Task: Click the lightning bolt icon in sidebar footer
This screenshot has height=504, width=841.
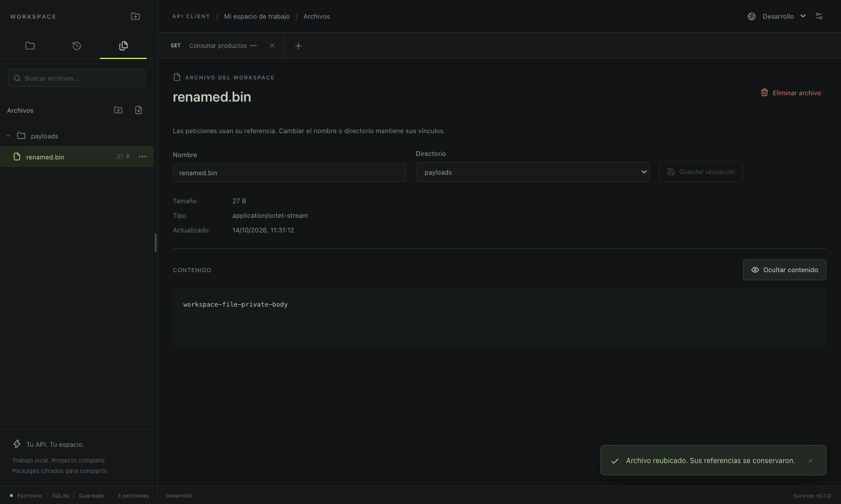Action: 17,444
